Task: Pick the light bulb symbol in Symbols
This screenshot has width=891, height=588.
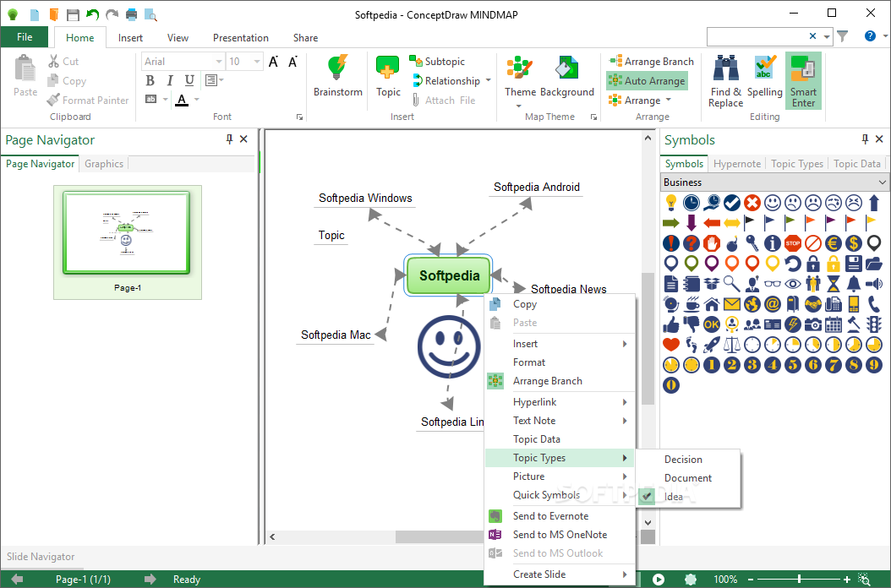Action: pos(671,202)
